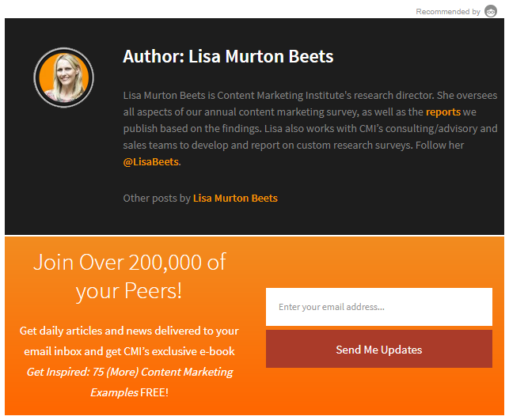Click the 'Get Inspired: 75 (More) Content Marketing Examples' text
Image resolution: width=509 pixels, height=420 pixels.
[130, 382]
